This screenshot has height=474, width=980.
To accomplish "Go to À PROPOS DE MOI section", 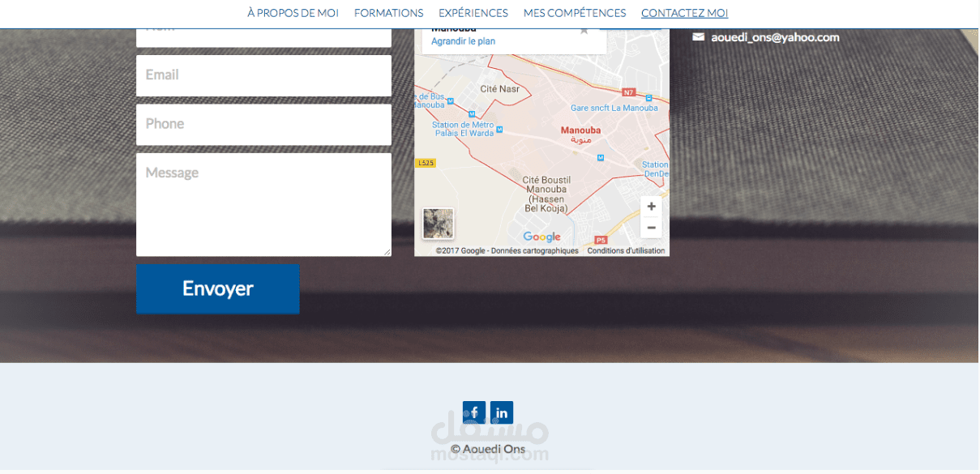I will 293,13.
